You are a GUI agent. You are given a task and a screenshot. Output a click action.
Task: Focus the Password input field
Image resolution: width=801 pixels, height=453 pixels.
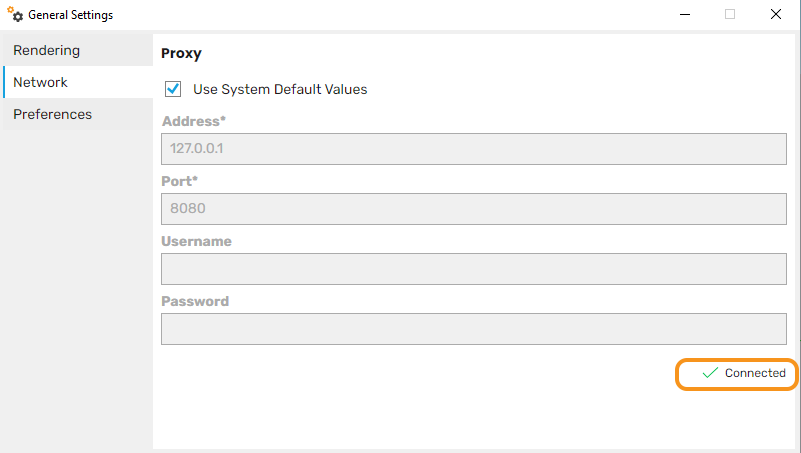(x=474, y=329)
